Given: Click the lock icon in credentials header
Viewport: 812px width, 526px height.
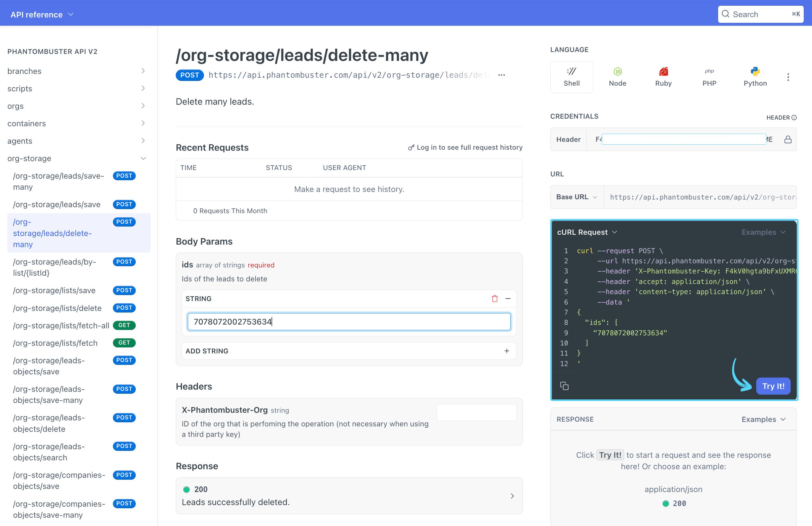Looking at the screenshot, I should (788, 139).
